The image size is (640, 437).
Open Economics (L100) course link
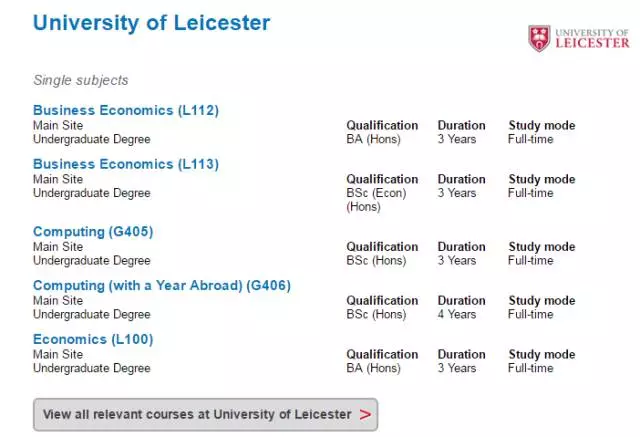click(93, 339)
